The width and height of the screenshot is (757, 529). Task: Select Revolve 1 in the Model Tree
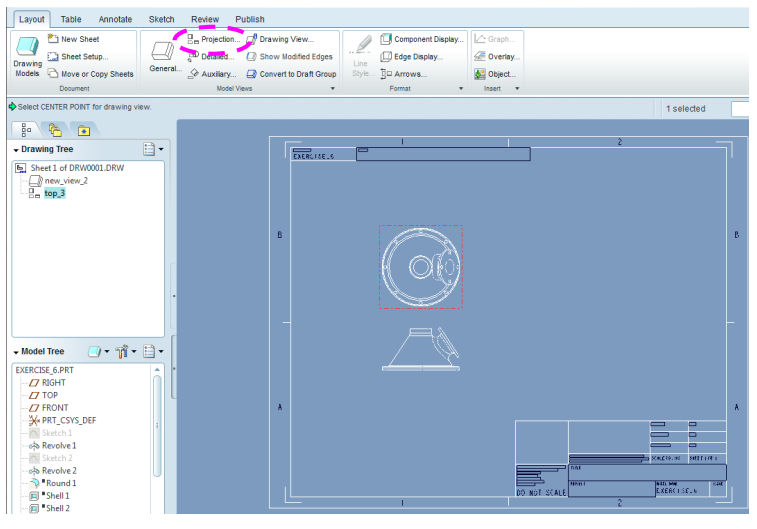click(58, 445)
